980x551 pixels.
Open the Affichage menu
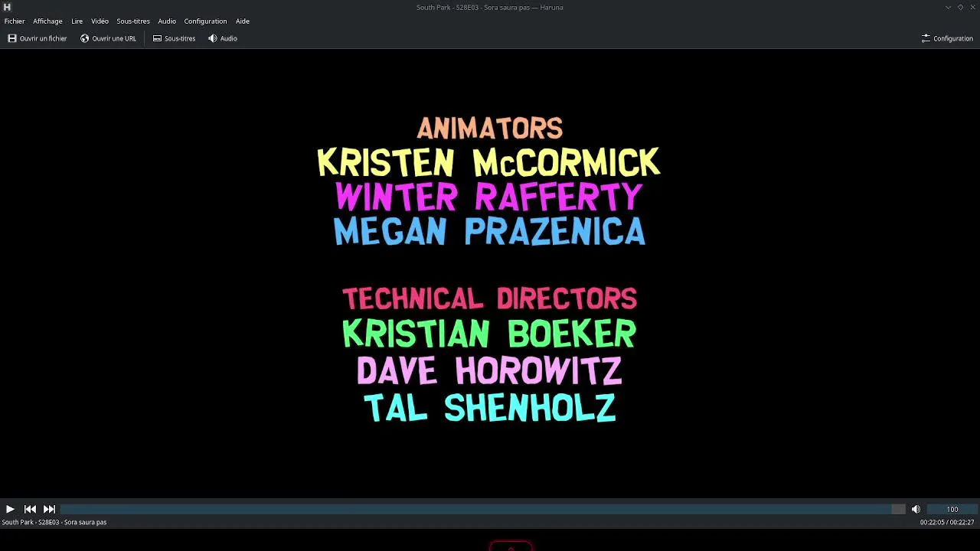click(x=47, y=21)
